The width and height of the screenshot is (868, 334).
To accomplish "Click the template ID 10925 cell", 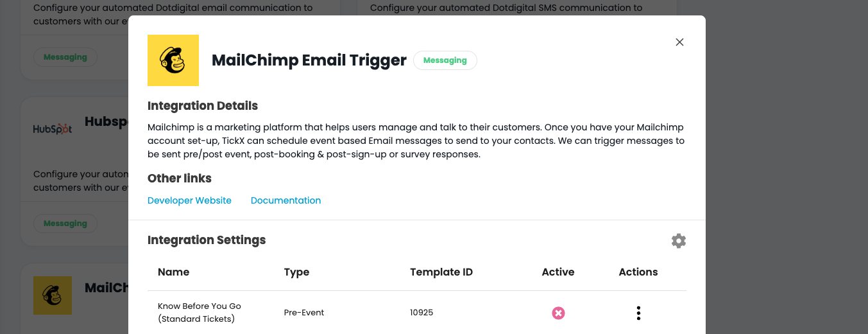I will click(x=421, y=313).
